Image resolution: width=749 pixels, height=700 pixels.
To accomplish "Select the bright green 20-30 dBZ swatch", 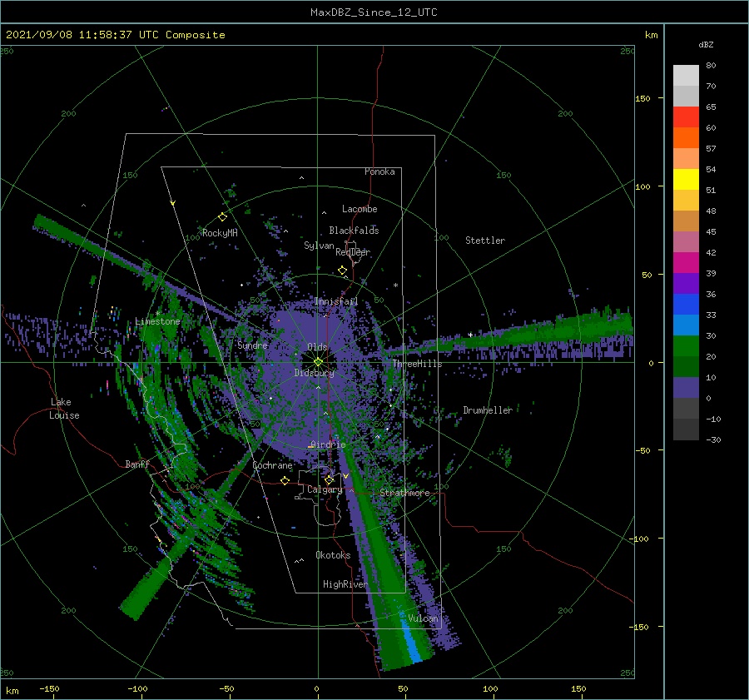I will [686, 346].
